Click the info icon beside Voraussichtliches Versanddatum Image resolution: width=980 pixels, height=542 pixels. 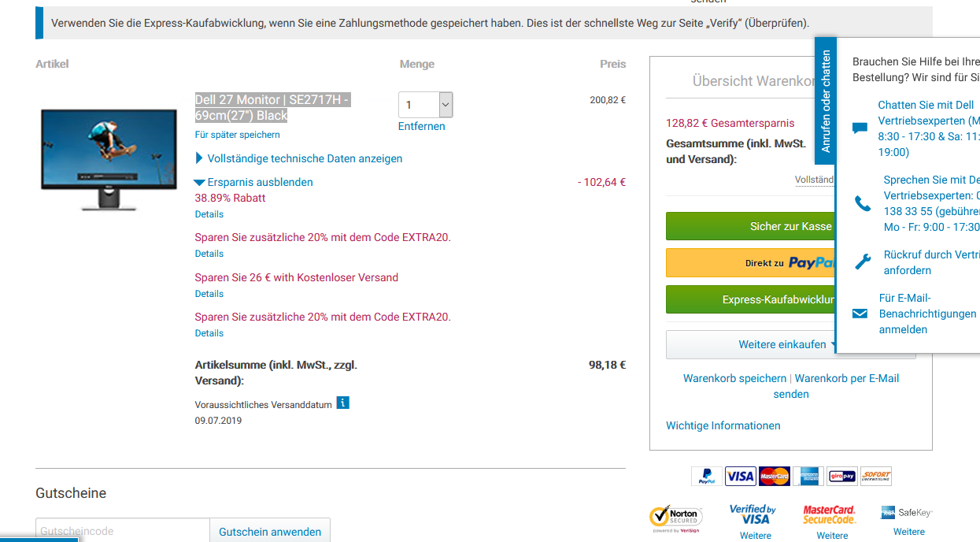342,403
